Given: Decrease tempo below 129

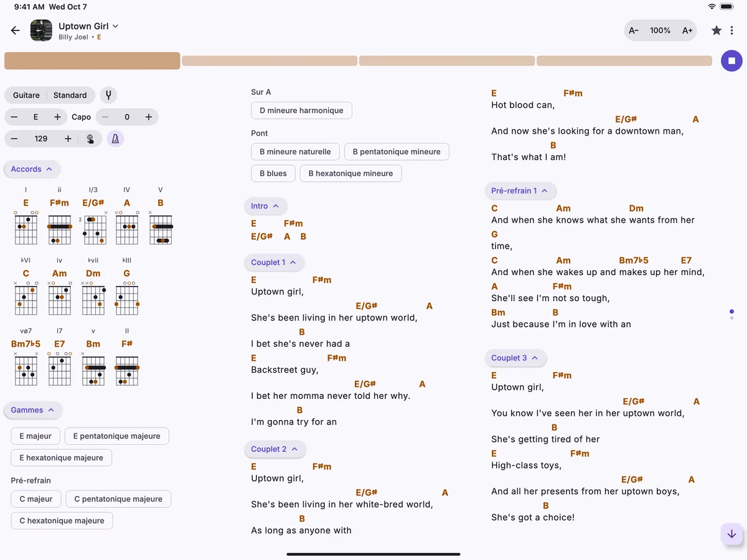Looking at the screenshot, I should coord(14,139).
